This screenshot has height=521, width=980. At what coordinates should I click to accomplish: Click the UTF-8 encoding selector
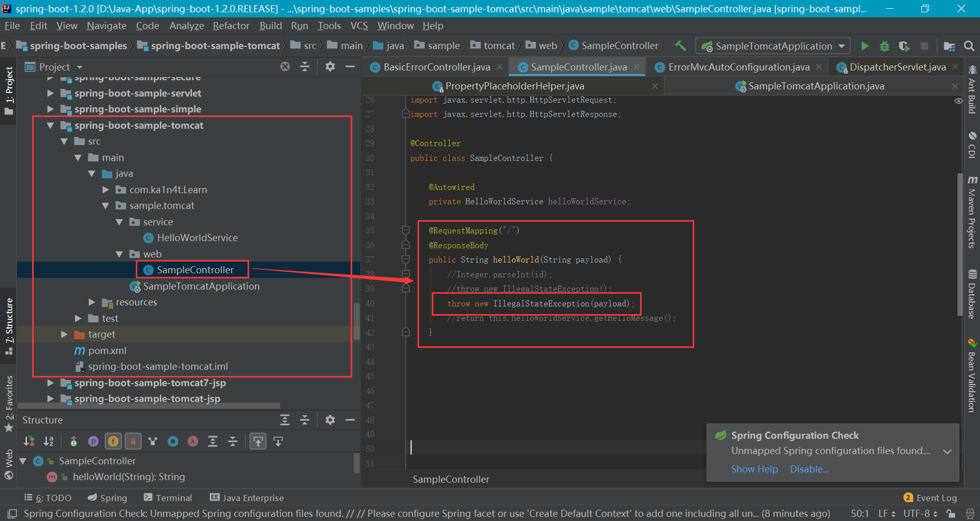tap(920, 513)
